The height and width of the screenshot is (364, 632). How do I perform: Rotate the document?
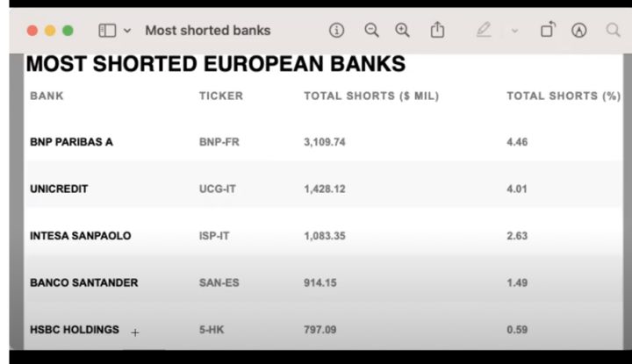click(548, 30)
